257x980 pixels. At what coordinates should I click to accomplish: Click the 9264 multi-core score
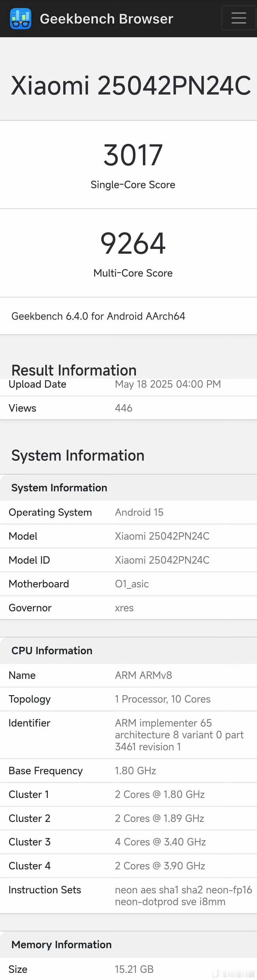pos(133,243)
